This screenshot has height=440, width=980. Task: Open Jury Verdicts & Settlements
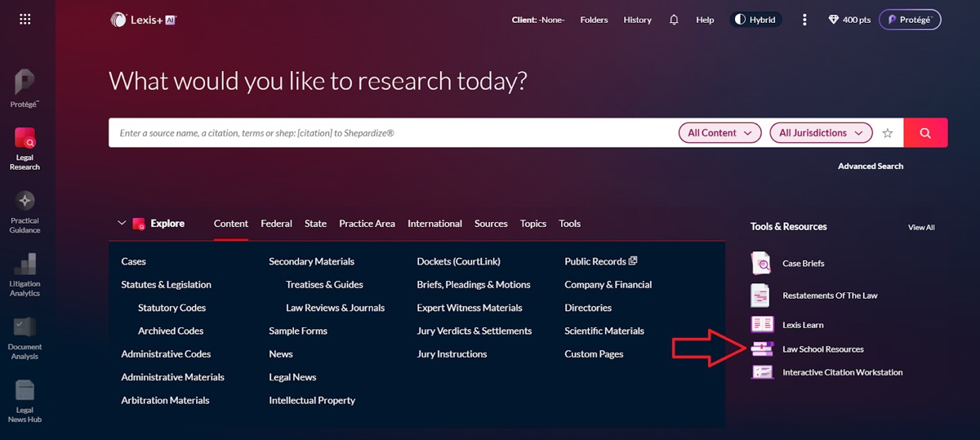[474, 331]
